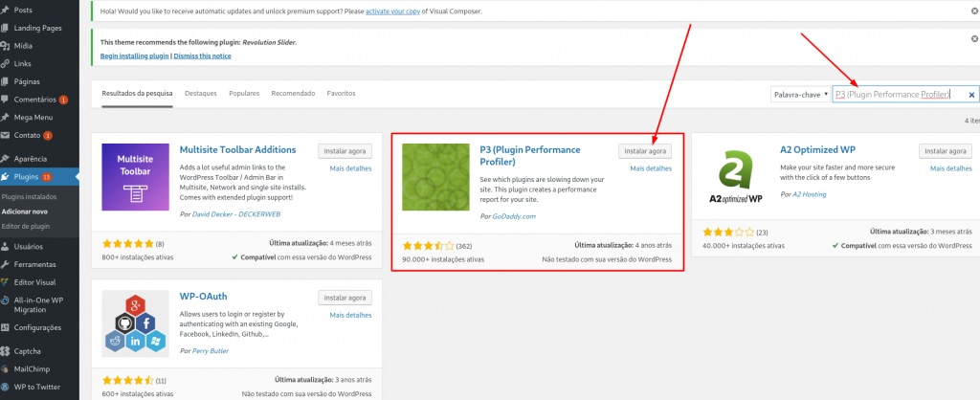Click the A2 Optimized WP logo thumbnail
The height and width of the screenshot is (400, 980).
[x=736, y=177]
